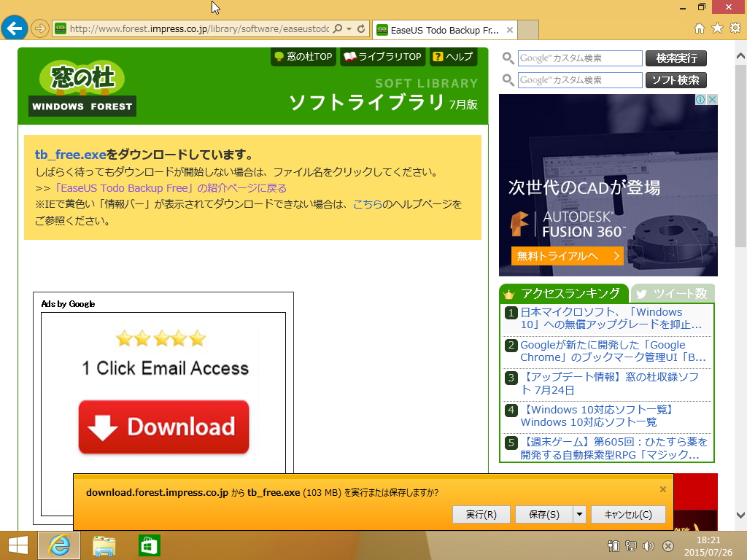Launch the Store from the taskbar

coord(149,545)
